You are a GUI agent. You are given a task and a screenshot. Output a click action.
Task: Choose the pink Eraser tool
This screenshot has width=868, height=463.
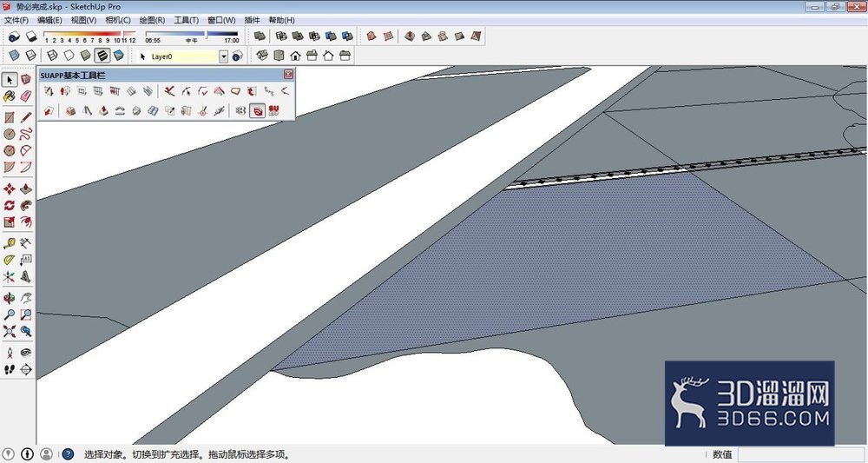(x=26, y=96)
